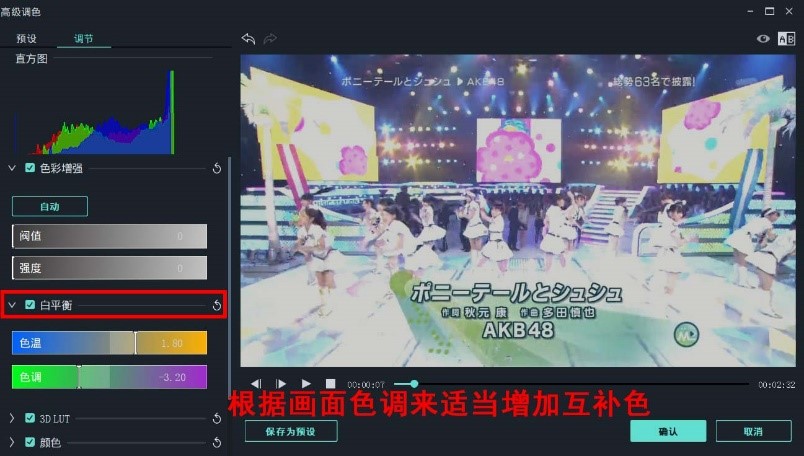The height and width of the screenshot is (456, 804).
Task: Click the 色温 temperature slider
Action: click(110, 343)
